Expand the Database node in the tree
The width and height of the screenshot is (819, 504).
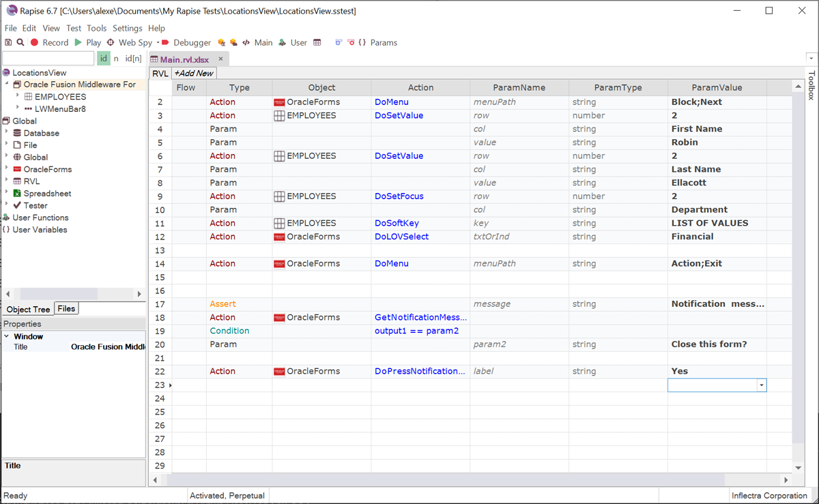click(x=7, y=133)
